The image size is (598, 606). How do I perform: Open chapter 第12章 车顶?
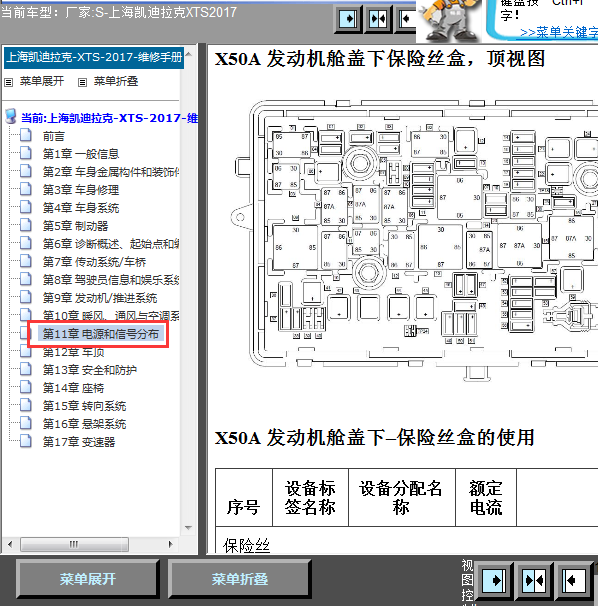(73, 352)
